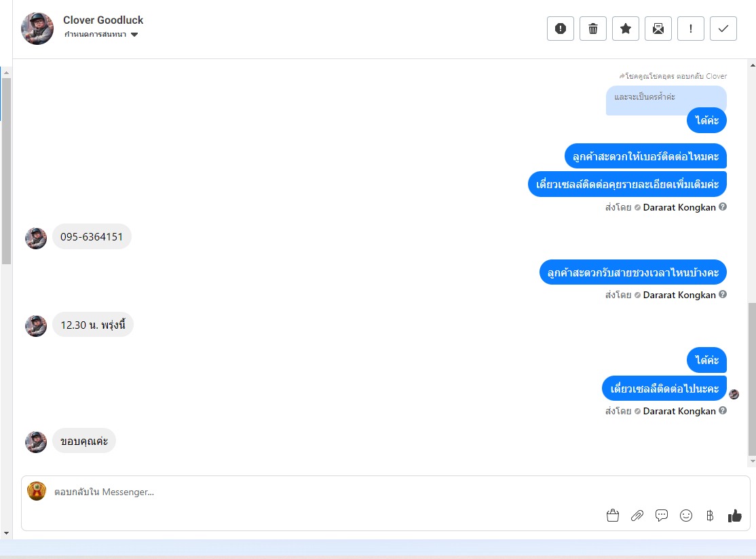Open the emoji picker
The height and width of the screenshot is (559, 756).
pyautogui.click(x=685, y=516)
